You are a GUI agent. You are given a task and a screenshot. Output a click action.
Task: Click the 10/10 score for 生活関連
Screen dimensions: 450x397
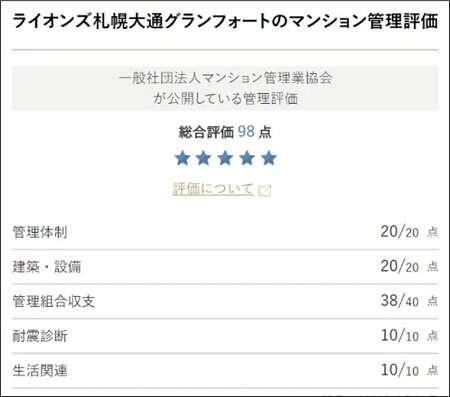tap(400, 370)
